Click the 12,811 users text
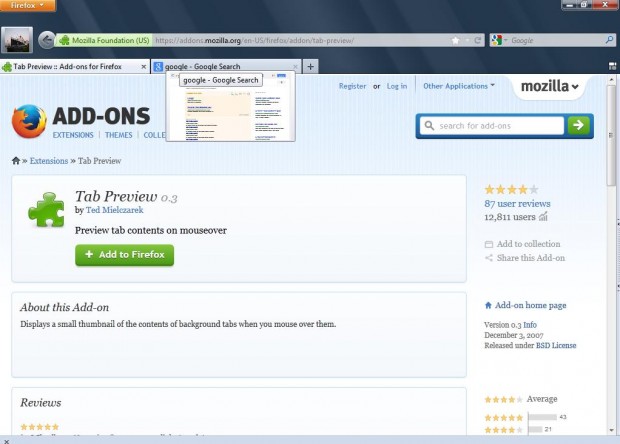This screenshot has width=620, height=444. click(x=510, y=217)
